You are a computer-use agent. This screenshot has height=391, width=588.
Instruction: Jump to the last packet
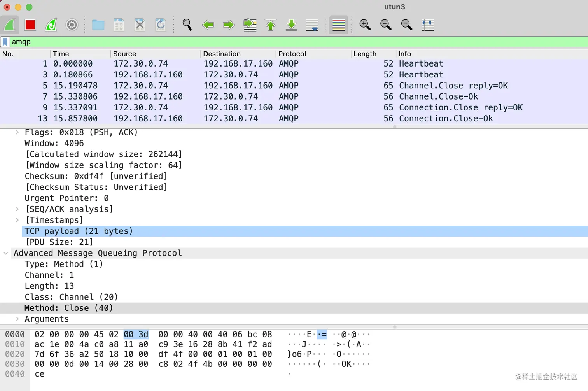(291, 25)
